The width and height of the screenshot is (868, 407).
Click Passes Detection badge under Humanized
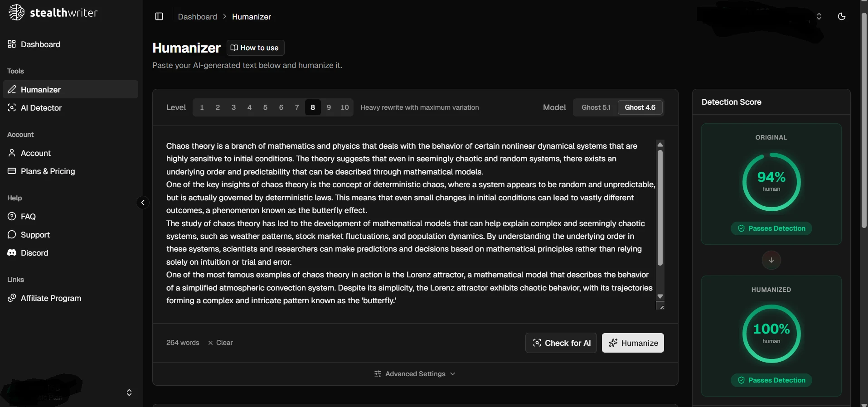click(x=771, y=380)
